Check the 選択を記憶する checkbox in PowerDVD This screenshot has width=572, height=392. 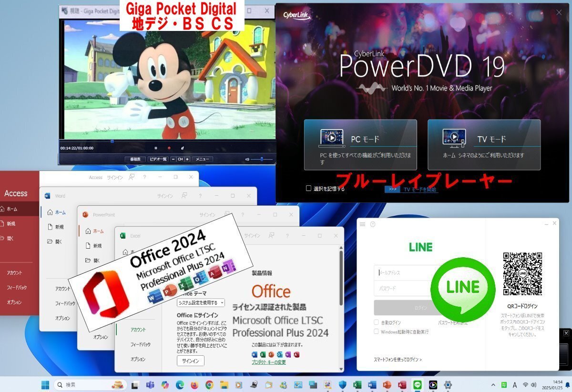coord(308,188)
